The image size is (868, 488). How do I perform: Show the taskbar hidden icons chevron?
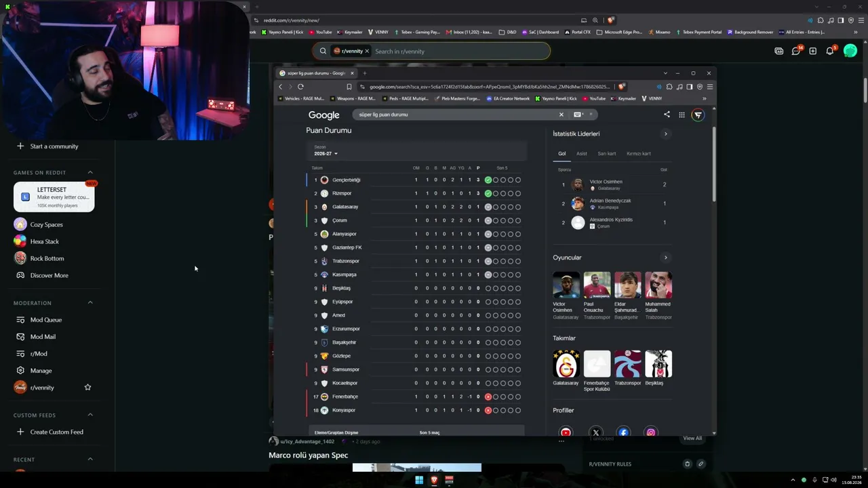coord(793,480)
